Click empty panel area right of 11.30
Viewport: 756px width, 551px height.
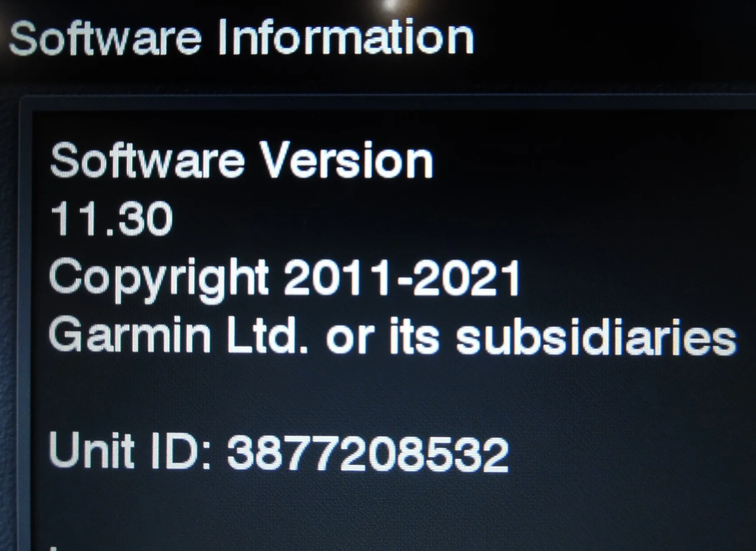pos(460,218)
